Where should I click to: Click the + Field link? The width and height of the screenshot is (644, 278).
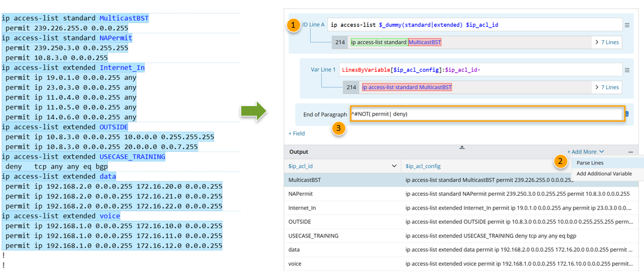tap(297, 133)
